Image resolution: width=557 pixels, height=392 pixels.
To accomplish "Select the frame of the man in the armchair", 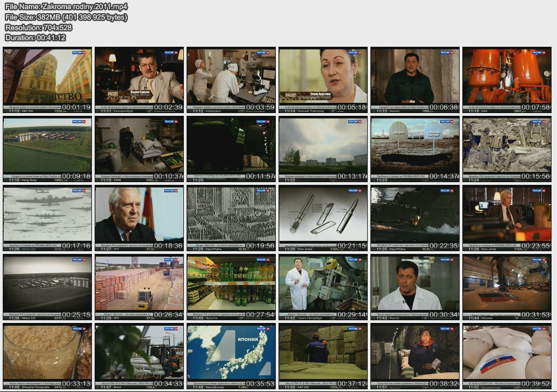I will [x=139, y=79].
